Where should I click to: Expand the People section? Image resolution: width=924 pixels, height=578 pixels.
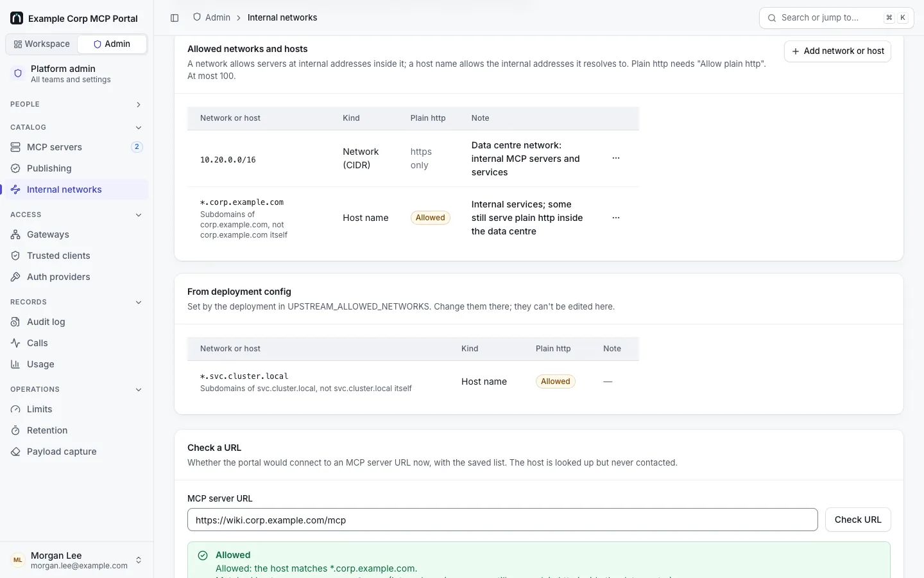point(139,105)
